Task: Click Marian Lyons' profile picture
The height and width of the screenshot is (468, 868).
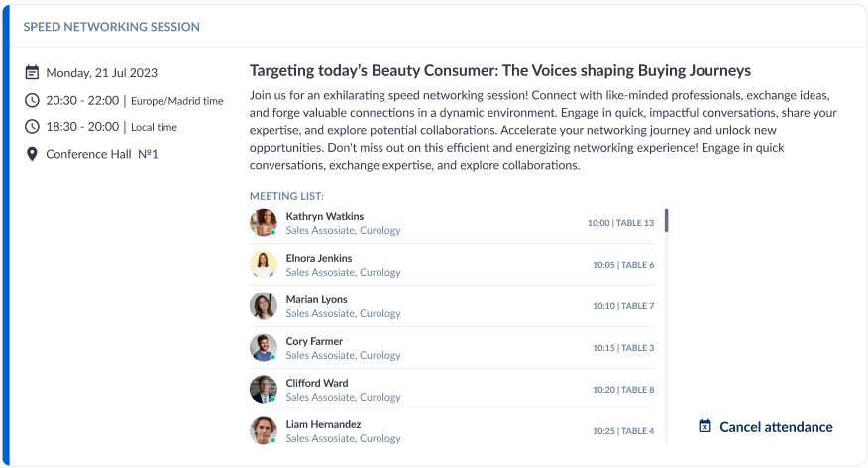Action: point(264,306)
